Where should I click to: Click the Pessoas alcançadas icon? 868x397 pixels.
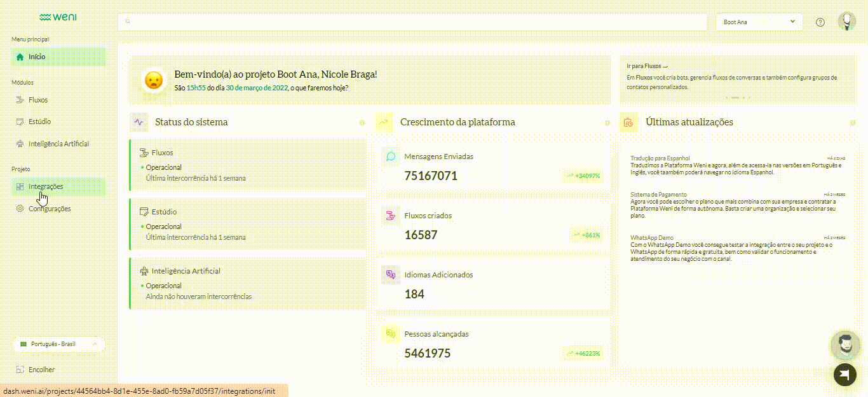[x=391, y=334]
